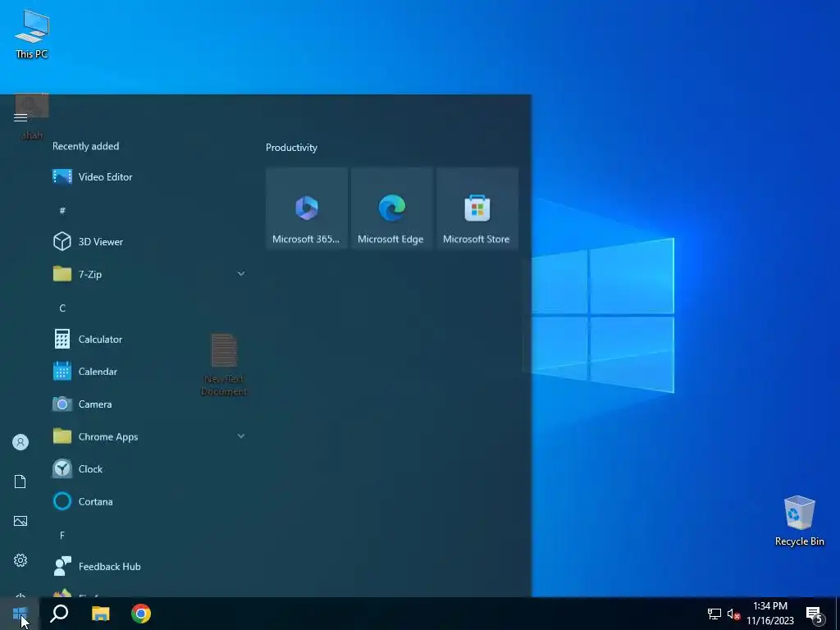This screenshot has height=630, width=840.
Task: Open the Calendar app
Action: coord(148,372)
